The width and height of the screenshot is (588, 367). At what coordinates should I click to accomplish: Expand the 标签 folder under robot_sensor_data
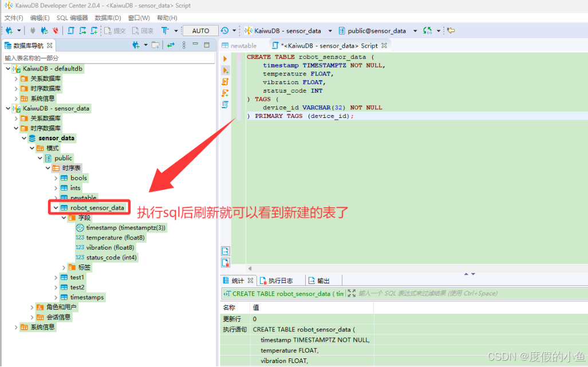click(64, 267)
